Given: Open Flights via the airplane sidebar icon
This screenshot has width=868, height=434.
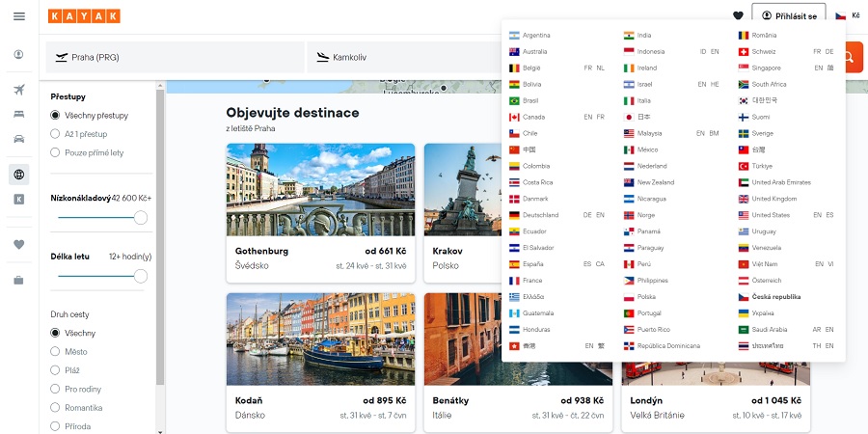Looking at the screenshot, I should coord(19,89).
